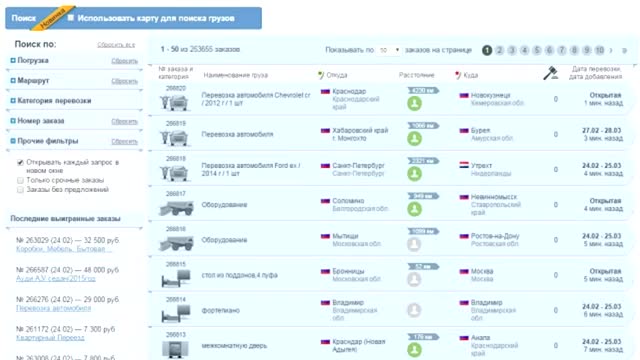Click furniture icon for order 266814
Screen dimensions: 640x360
point(176,314)
